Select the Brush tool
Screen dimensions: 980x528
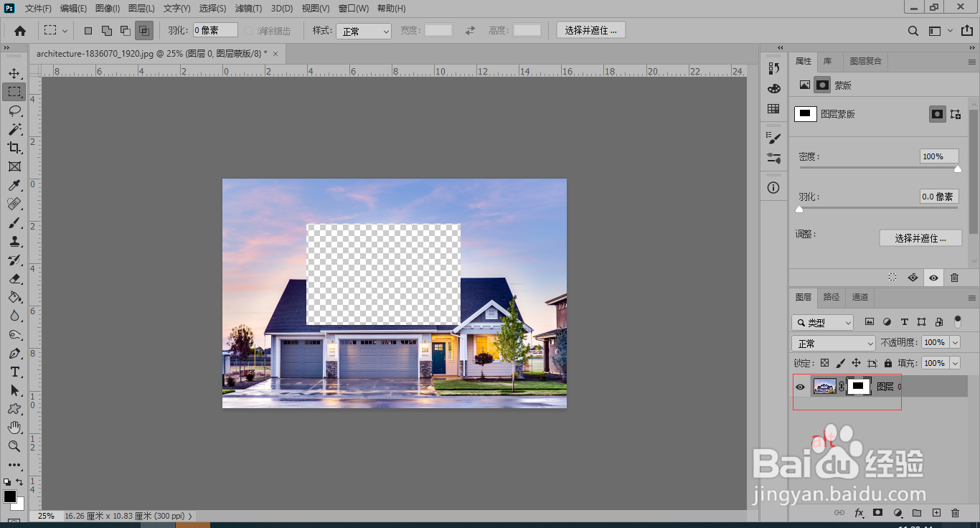coord(14,223)
